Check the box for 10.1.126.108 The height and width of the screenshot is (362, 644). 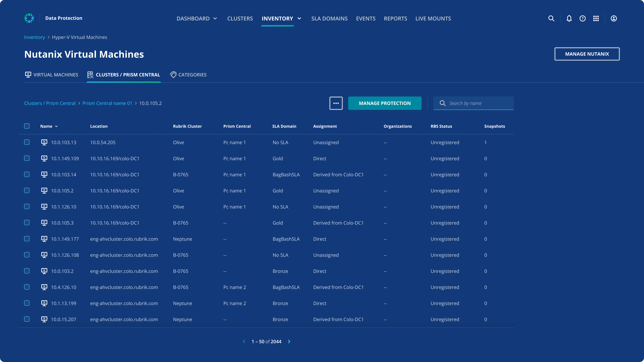pos(27,255)
